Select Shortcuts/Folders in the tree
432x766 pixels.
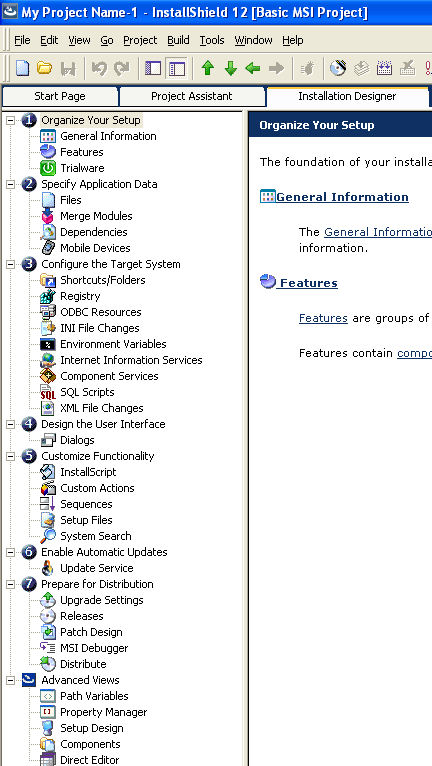pyautogui.click(x=103, y=280)
